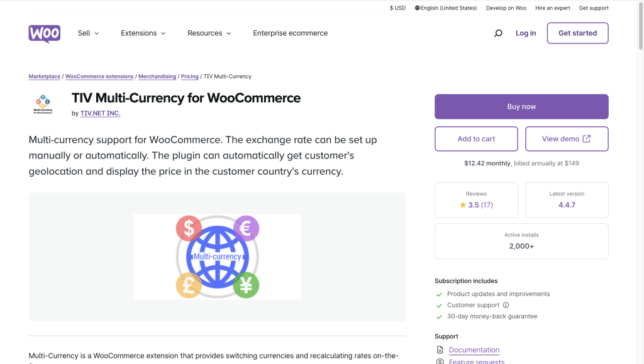Click the reviews star rating icon
The image size is (644, 364).
(x=463, y=205)
